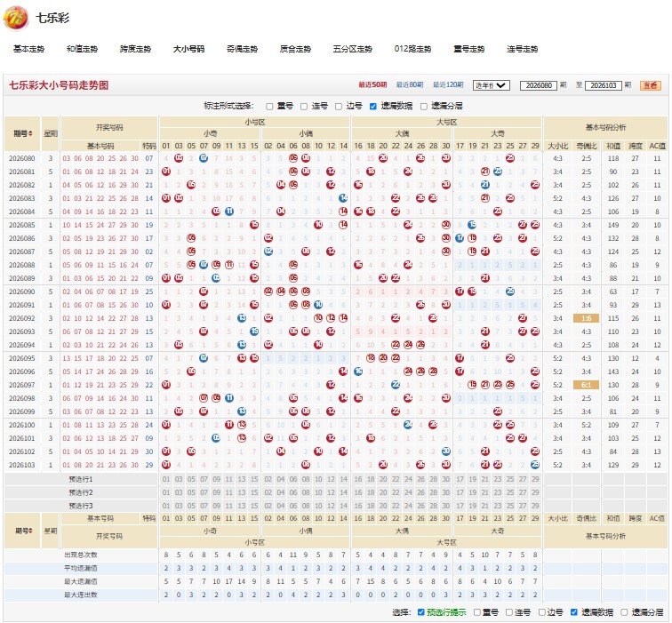Click blue ball 24 in row 2026100
The width and height of the screenshot is (672, 623).
pos(408,425)
